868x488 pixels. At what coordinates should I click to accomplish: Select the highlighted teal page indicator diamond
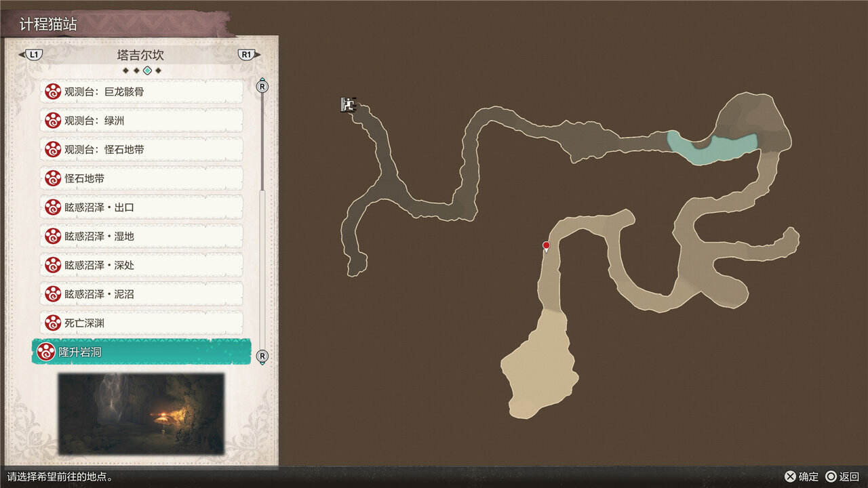(x=147, y=70)
